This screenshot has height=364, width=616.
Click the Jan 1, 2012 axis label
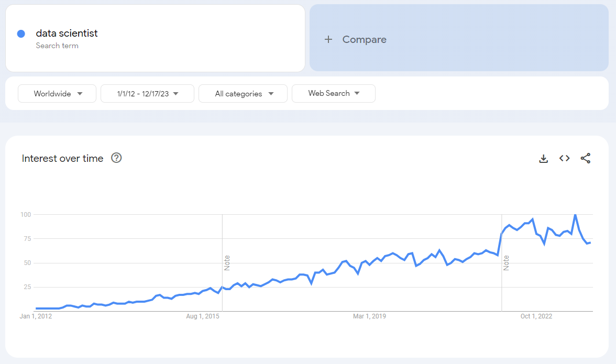coord(36,316)
